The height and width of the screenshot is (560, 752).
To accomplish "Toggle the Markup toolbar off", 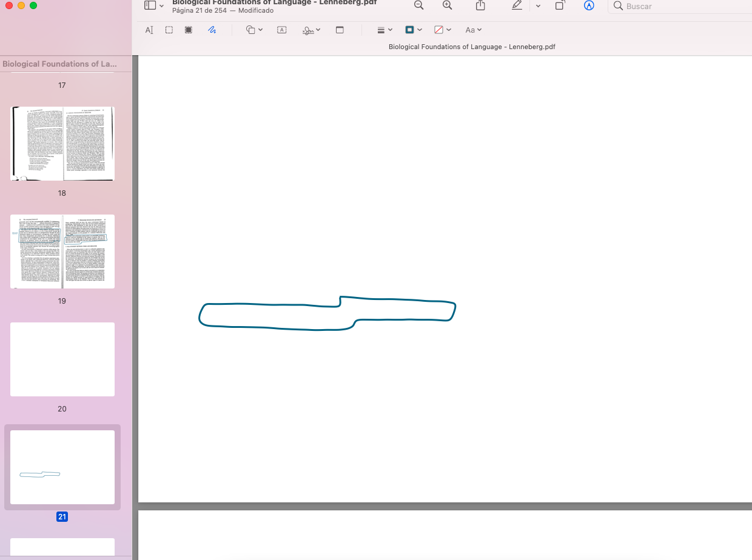I will (588, 5).
